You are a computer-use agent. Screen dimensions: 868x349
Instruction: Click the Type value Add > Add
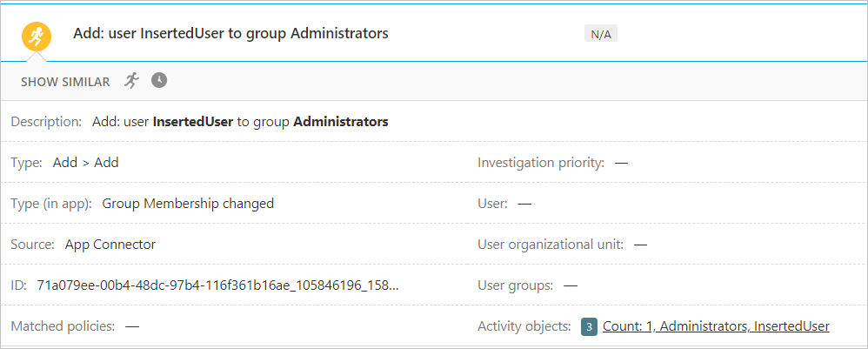pyautogui.click(x=85, y=163)
